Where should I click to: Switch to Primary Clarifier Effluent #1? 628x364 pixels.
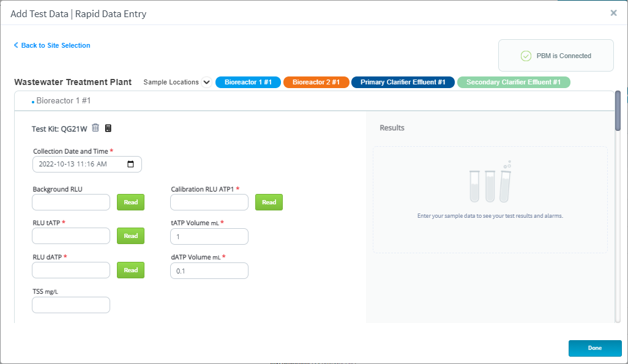coord(403,82)
